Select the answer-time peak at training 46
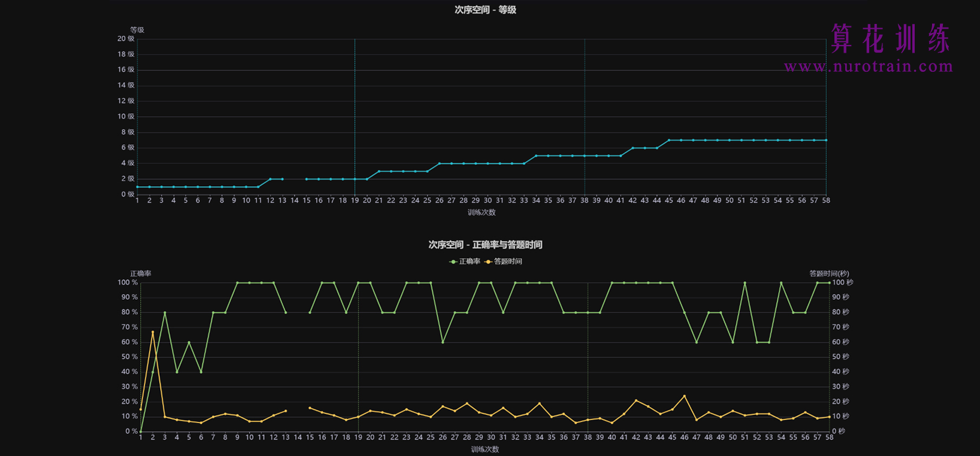This screenshot has width=980, height=456. point(684,396)
